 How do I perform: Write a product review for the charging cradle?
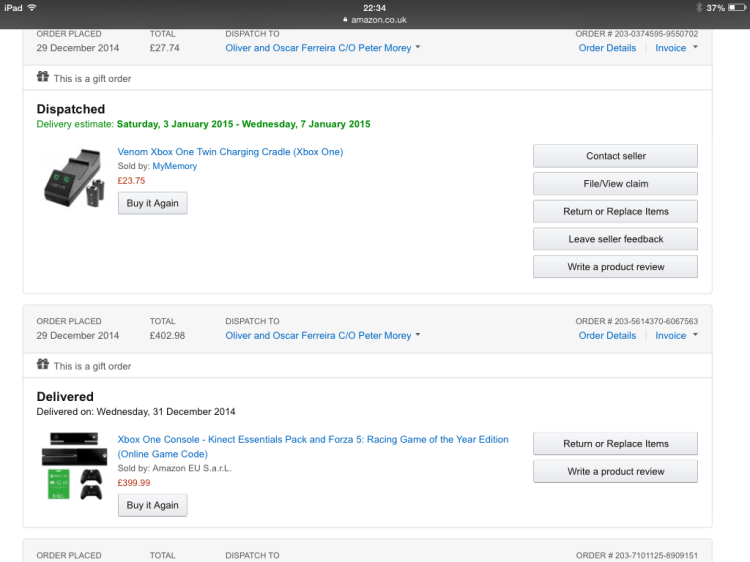pyautogui.click(x=615, y=267)
